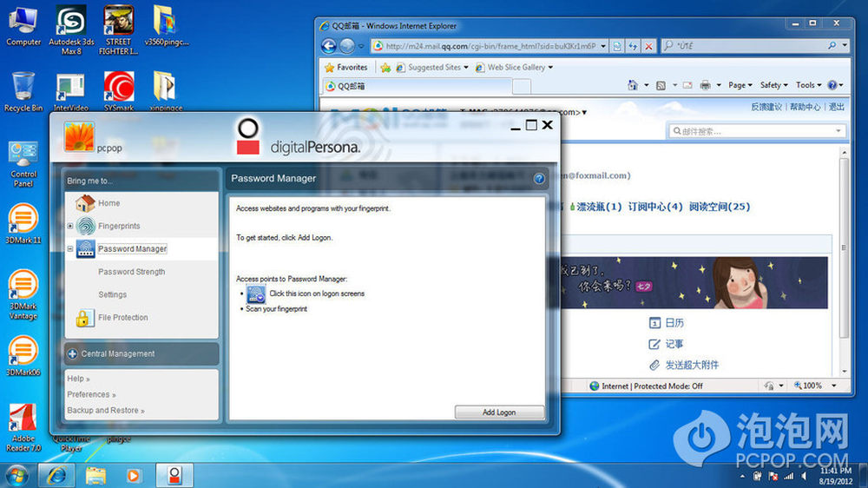Click the Password Manager help question icon
868x488 pixels.
(539, 178)
